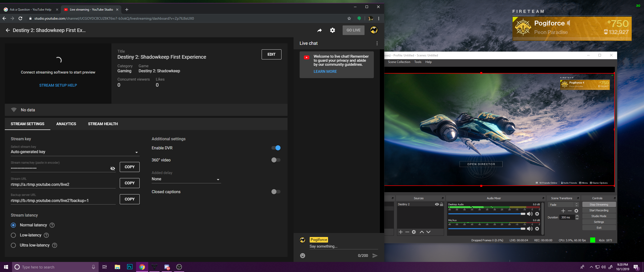This screenshot has width=644, height=272.
Task: Switch to Stream Health tab
Action: point(103,124)
